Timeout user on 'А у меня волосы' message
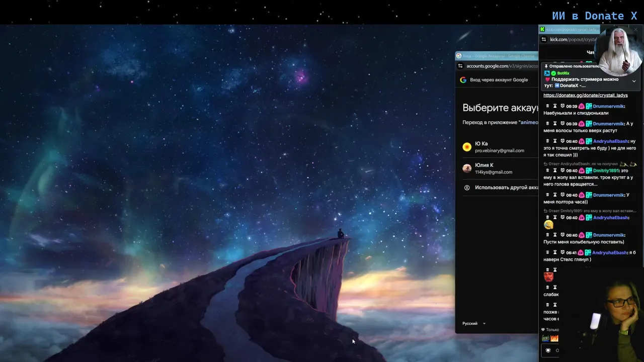This screenshot has height=362, width=644. [555, 124]
